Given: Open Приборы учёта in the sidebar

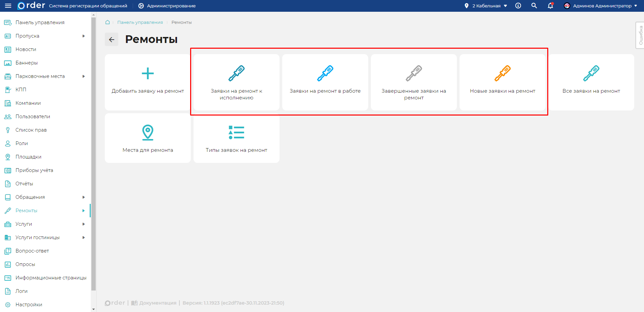Looking at the screenshot, I should [x=34, y=170].
